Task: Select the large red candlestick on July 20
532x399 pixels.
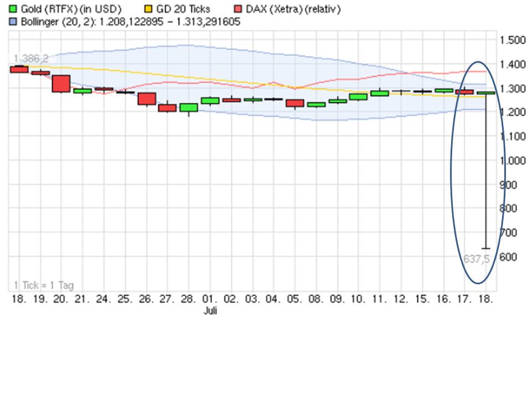Action: tap(62, 84)
